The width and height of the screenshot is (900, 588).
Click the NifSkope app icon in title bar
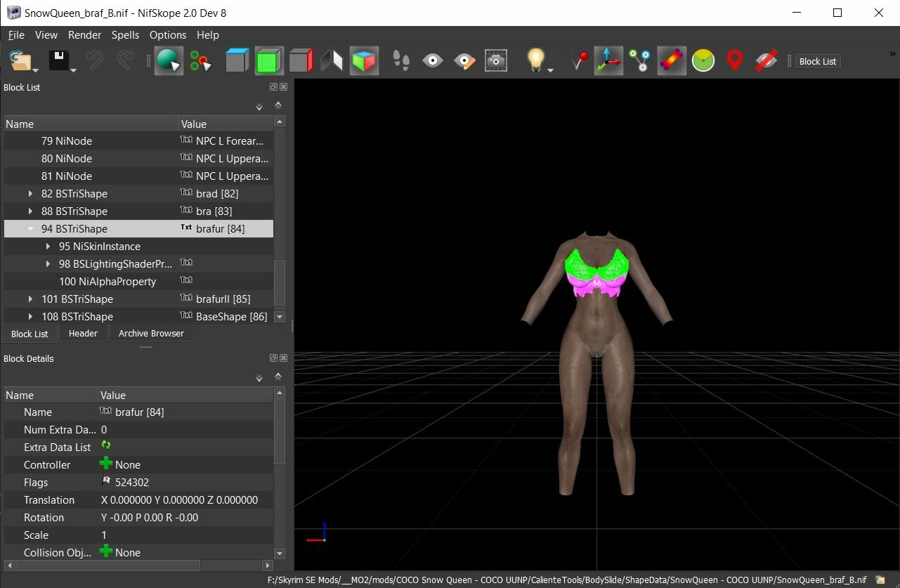click(x=13, y=13)
